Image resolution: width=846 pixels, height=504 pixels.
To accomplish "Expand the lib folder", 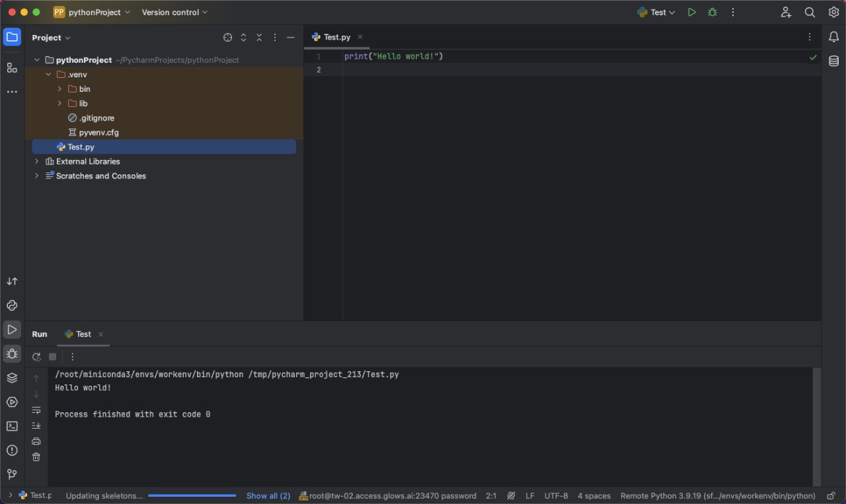I will point(59,104).
